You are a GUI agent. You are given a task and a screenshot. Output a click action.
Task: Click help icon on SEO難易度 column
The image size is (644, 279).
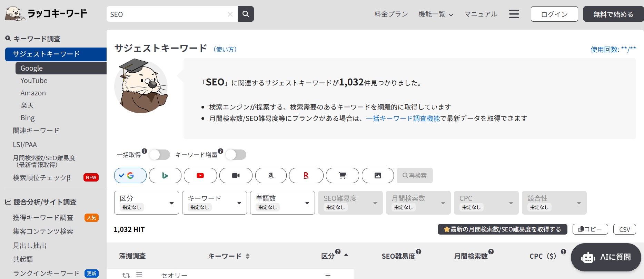click(x=418, y=252)
